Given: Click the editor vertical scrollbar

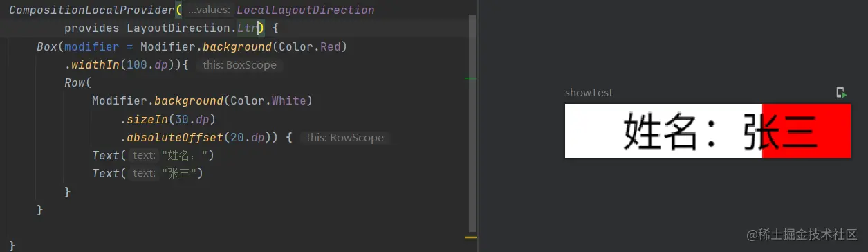Looking at the screenshot, I should (472, 125).
